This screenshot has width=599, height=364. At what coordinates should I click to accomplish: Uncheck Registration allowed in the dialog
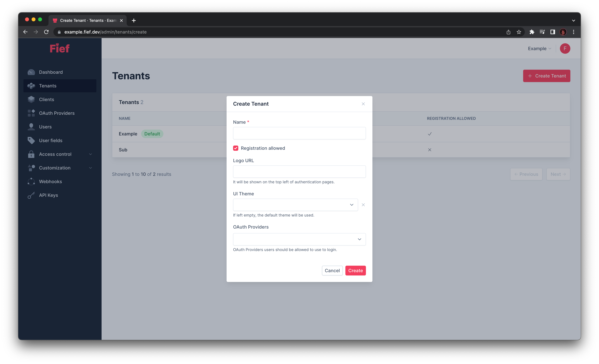[236, 148]
